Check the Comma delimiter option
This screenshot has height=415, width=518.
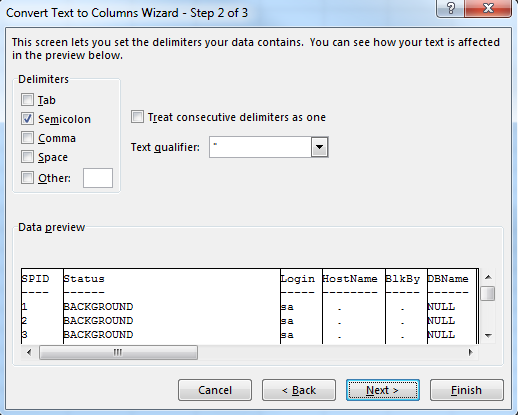click(x=27, y=138)
